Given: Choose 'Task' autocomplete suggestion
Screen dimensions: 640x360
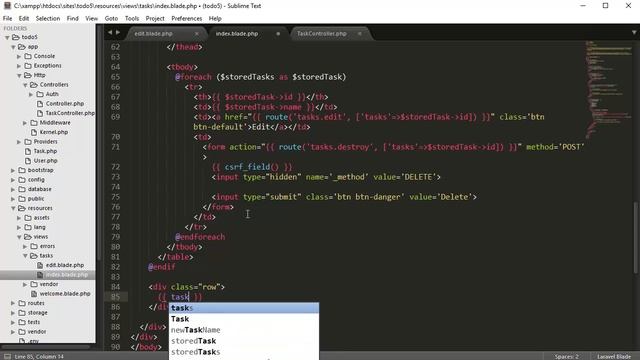Looking at the screenshot, I should 244,319.
